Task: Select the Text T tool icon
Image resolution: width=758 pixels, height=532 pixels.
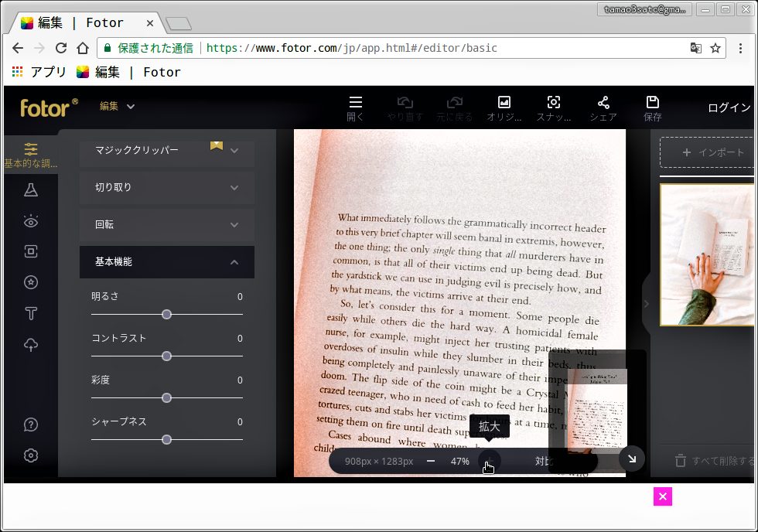Action: (x=31, y=314)
